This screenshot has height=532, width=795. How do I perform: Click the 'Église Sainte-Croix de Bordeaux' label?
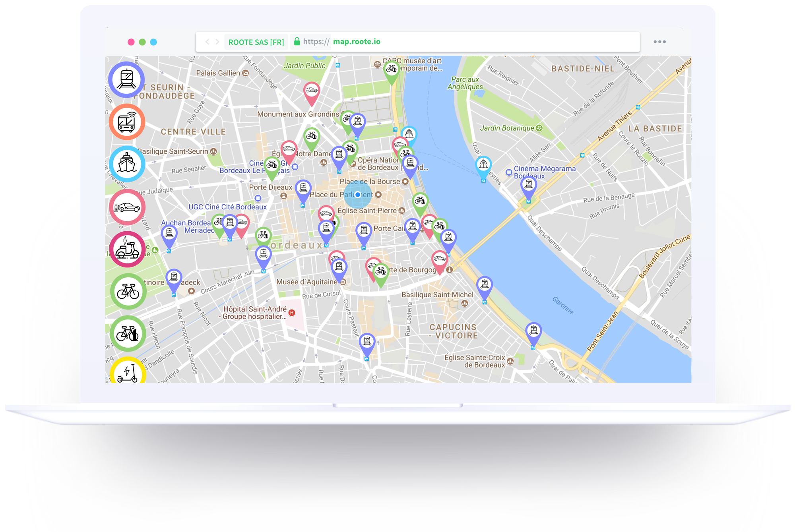tap(475, 361)
